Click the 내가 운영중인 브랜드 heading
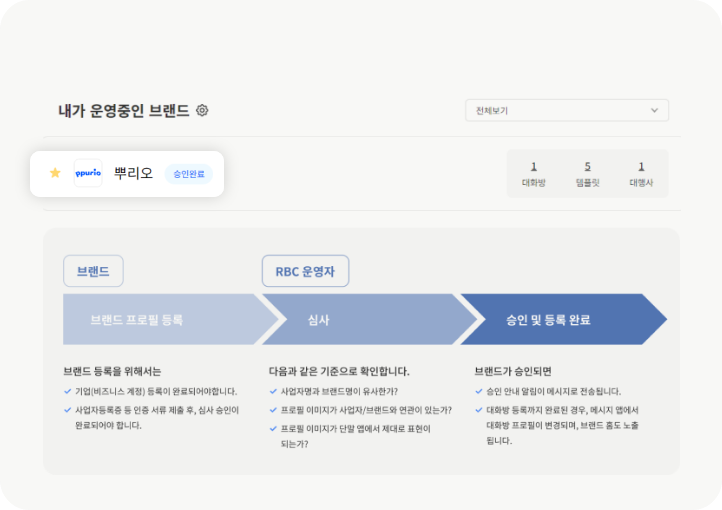 (124, 110)
